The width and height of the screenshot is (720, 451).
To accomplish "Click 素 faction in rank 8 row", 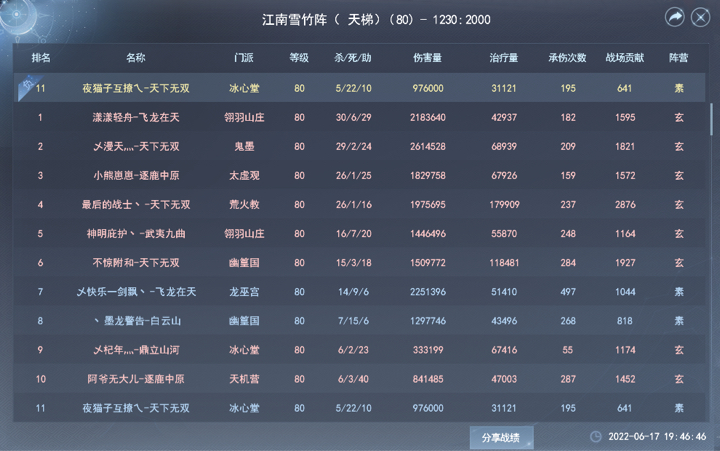I will click(679, 321).
